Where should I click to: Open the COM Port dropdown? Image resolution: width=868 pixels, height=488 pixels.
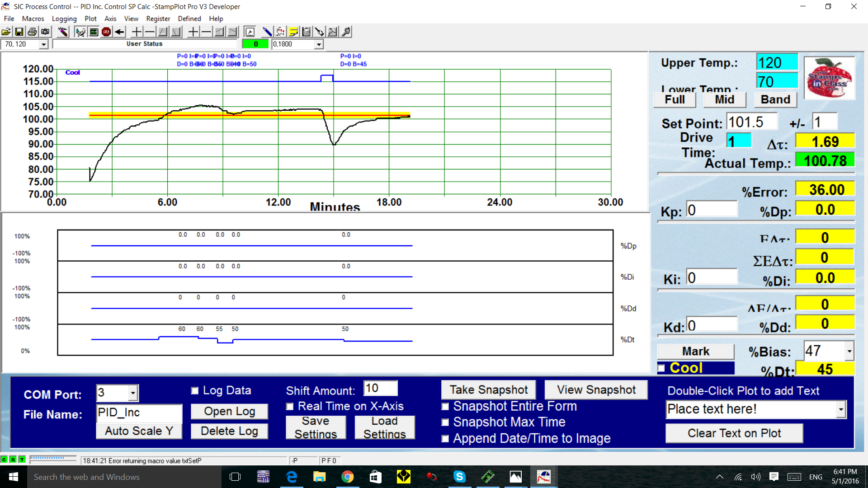tap(132, 393)
